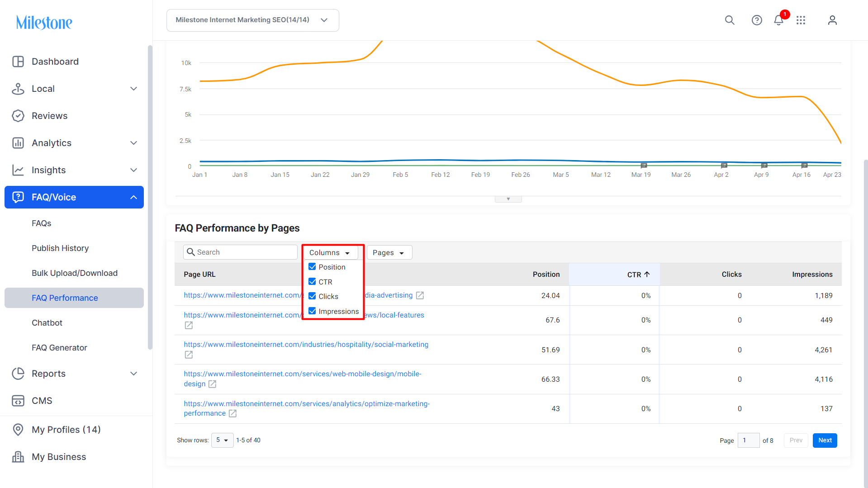Click the Analytics bar chart icon

click(x=18, y=143)
